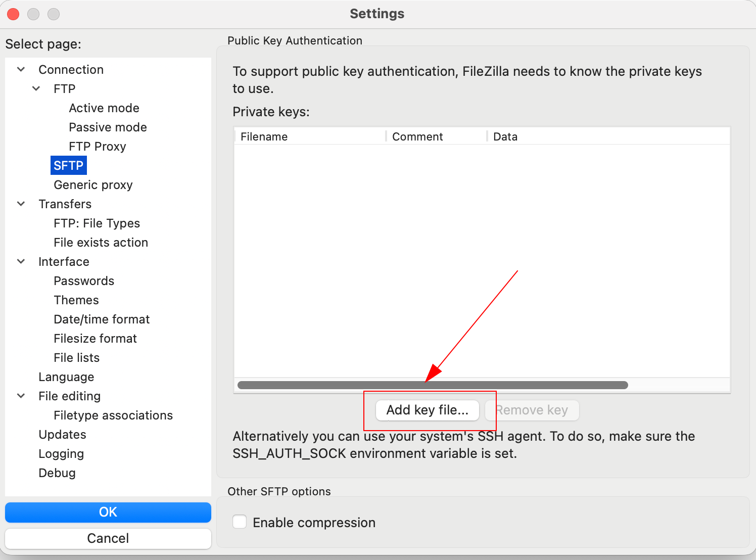
Task: Go to FTP Proxy settings
Action: pyautogui.click(x=98, y=147)
